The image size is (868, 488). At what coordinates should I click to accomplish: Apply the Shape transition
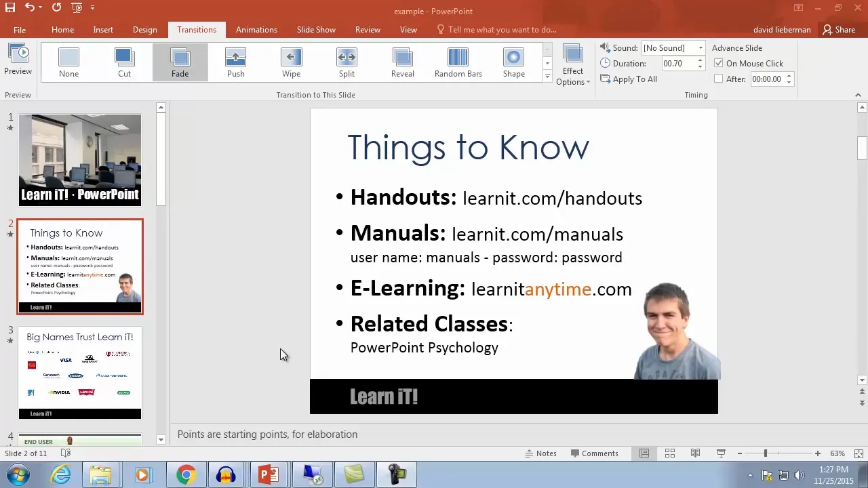(x=513, y=63)
